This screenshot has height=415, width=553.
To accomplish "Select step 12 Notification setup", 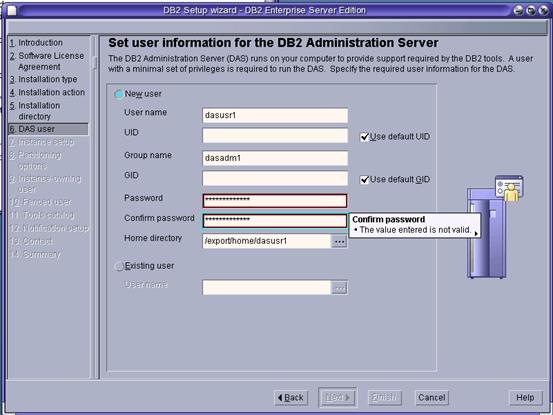I will (x=49, y=228).
